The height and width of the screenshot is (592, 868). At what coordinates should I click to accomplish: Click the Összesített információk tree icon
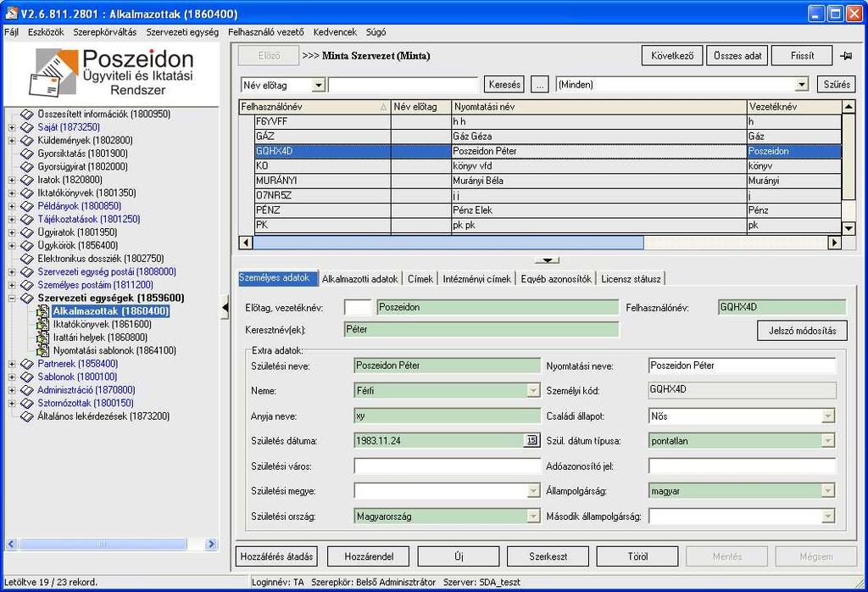tap(26, 114)
